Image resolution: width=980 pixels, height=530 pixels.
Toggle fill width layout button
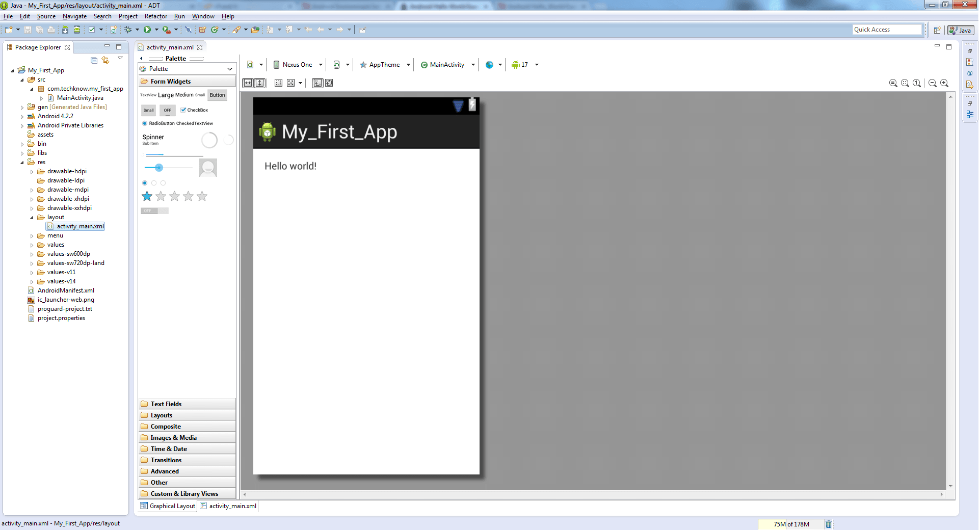pos(248,83)
